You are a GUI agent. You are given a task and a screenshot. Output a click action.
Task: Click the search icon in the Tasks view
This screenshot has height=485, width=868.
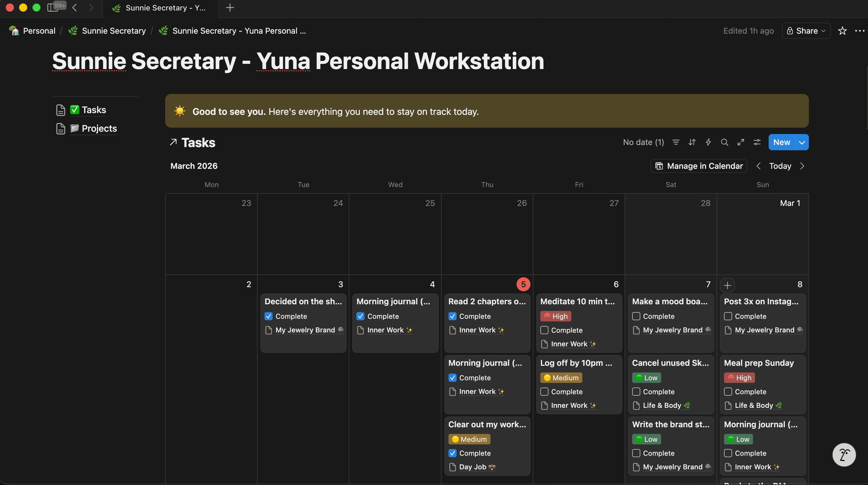pos(725,142)
